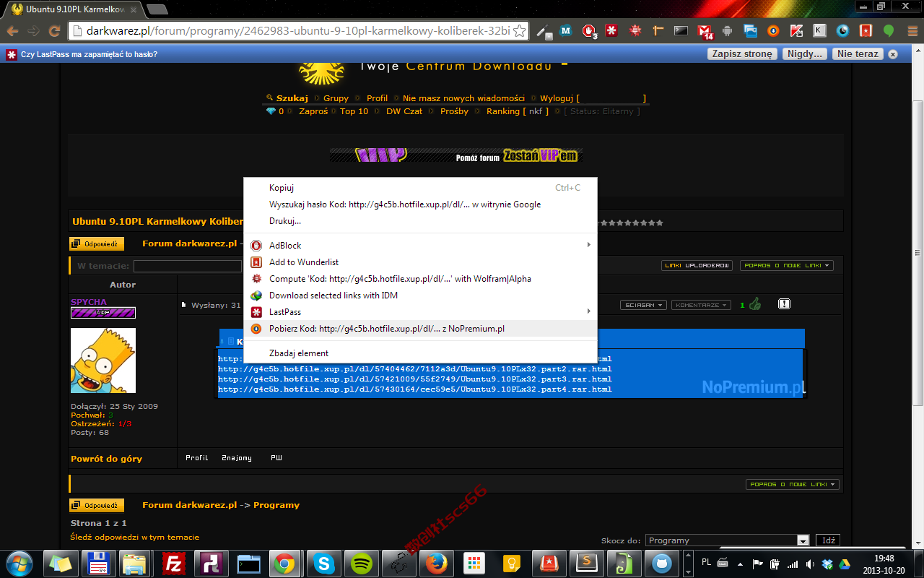Viewport: 924px width, 578px height.
Task: Select Kopiuj in the context menu
Action: 420,188
